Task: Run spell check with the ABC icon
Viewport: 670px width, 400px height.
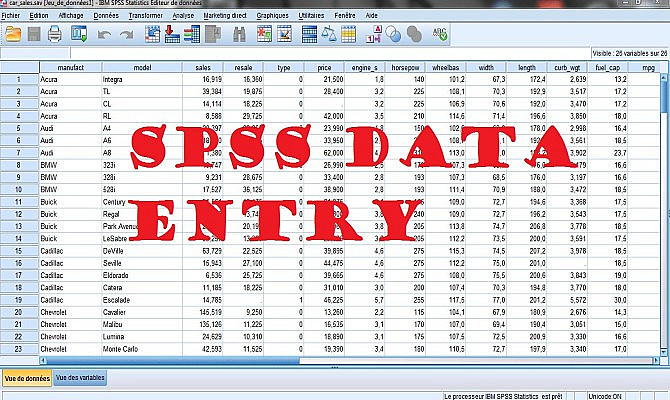Action: pyautogui.click(x=440, y=34)
